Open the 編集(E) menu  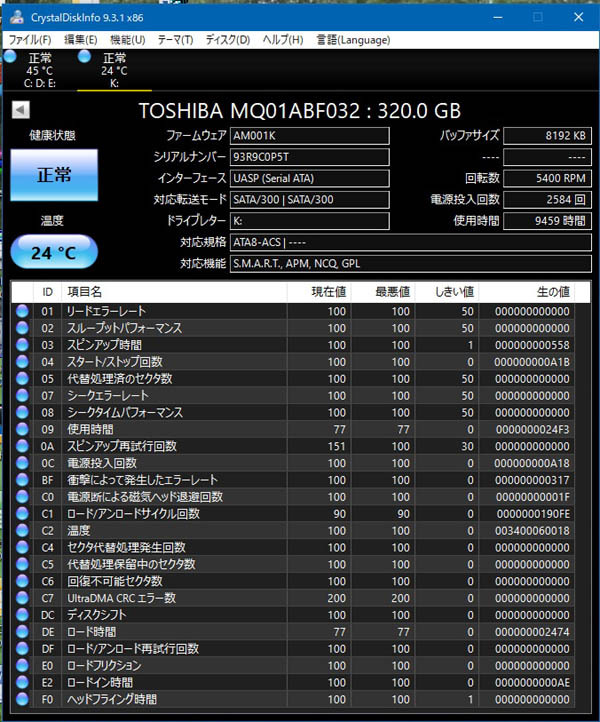coord(81,40)
